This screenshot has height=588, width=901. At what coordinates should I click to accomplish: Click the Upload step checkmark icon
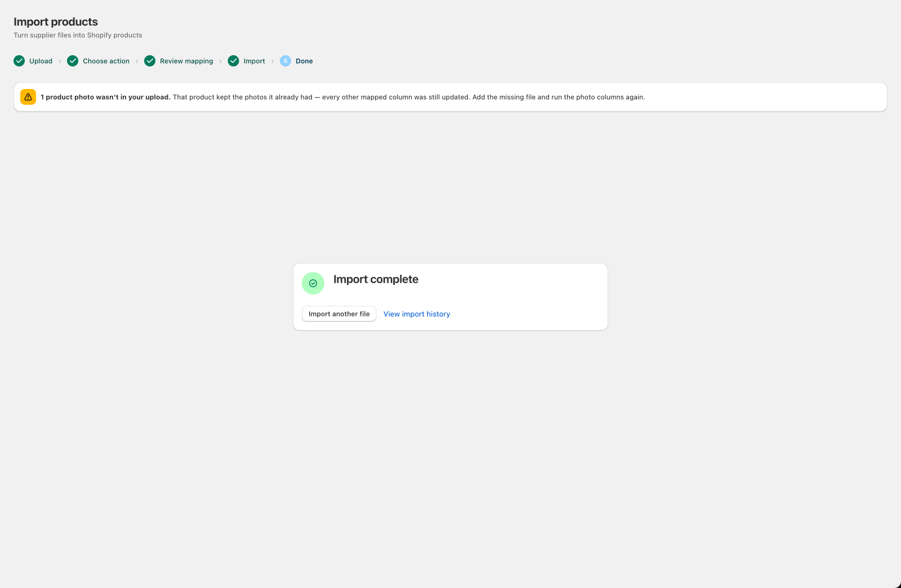[19, 61]
